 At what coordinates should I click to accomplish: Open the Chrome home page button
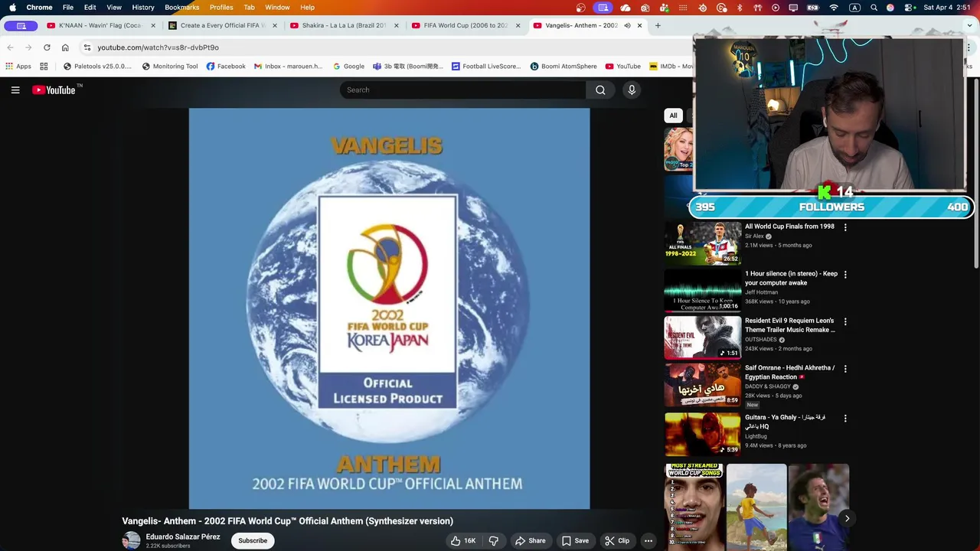tap(65, 47)
